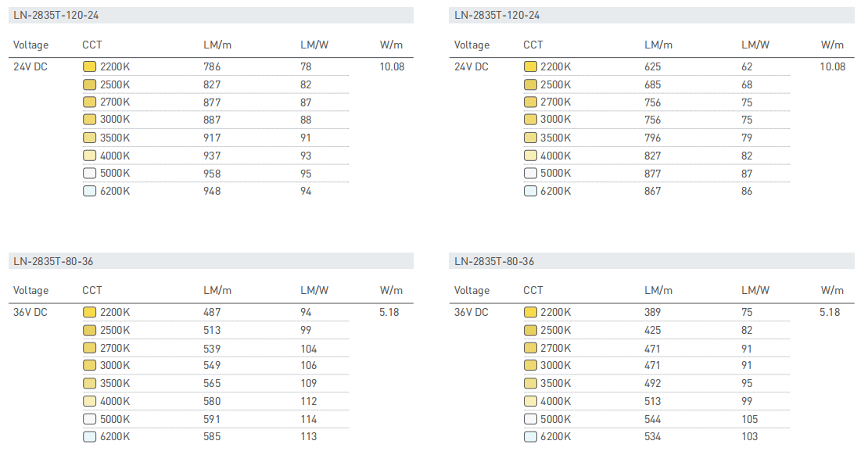Click the 6200K swatch next to 948 LM/m
The height and width of the screenshot is (473, 868).
click(89, 191)
